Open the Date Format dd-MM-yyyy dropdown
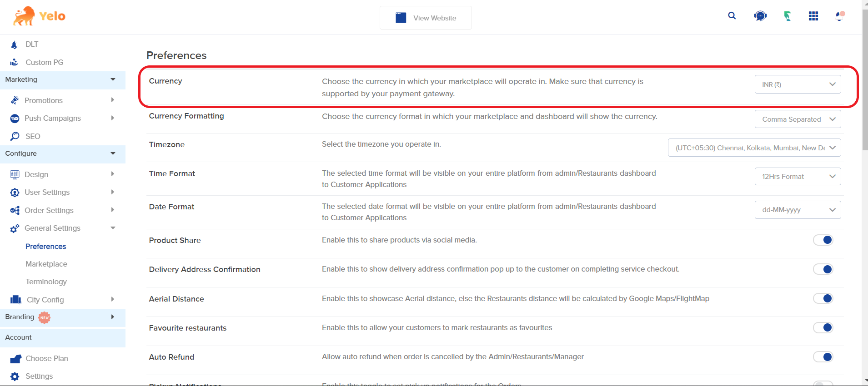 click(798, 210)
